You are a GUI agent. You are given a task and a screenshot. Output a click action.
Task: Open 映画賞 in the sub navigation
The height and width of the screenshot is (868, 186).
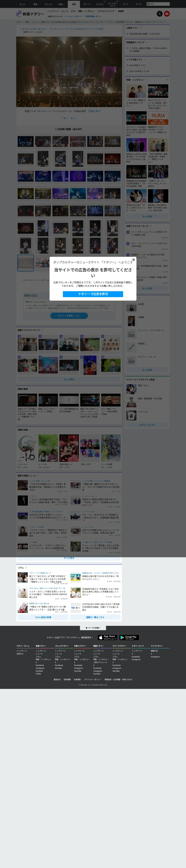coord(121,11)
